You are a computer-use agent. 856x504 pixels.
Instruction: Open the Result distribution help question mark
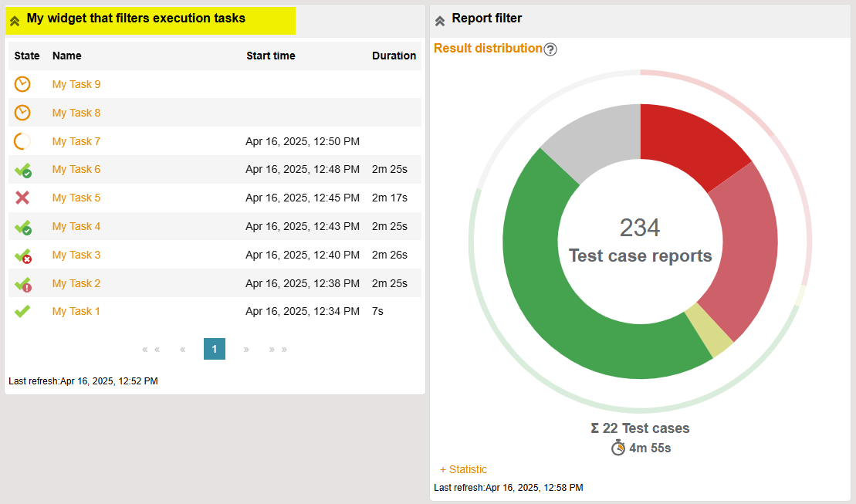click(x=550, y=48)
